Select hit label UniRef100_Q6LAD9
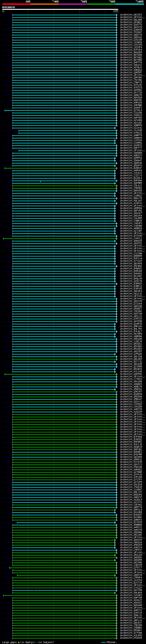The height and width of the screenshot is (644, 146). coord(131,20)
